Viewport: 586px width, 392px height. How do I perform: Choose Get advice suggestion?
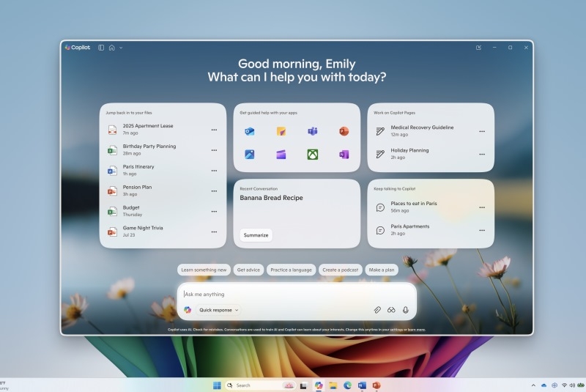(x=248, y=270)
